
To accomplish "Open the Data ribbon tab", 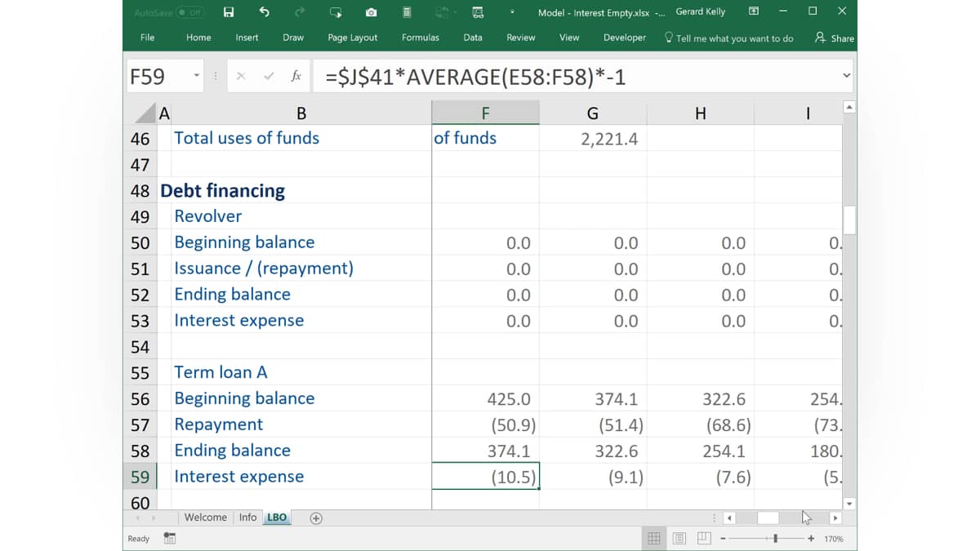I will (x=473, y=38).
